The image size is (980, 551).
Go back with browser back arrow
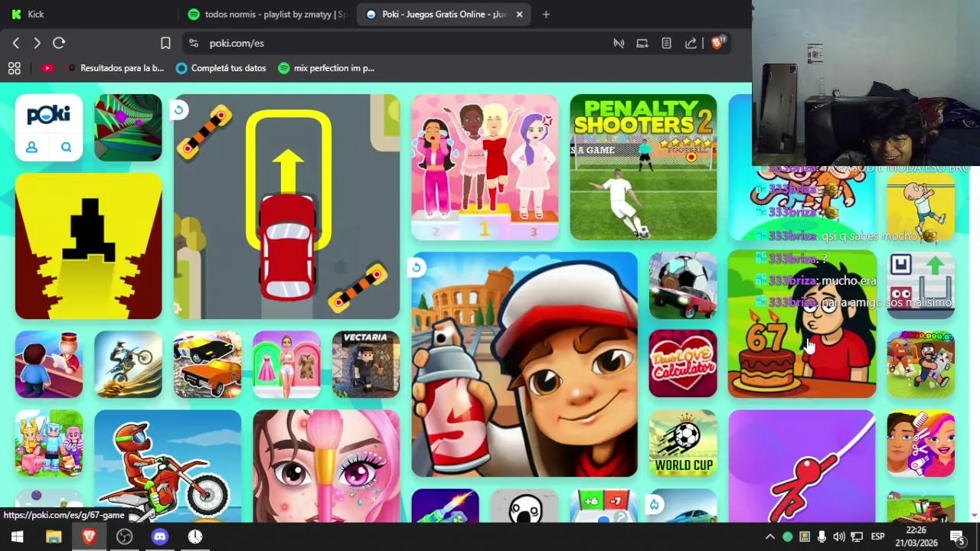point(16,44)
